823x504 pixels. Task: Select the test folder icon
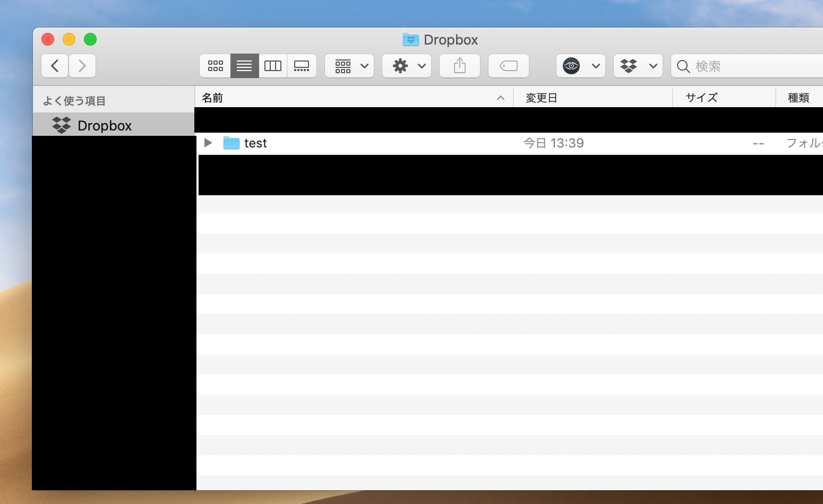(232, 143)
